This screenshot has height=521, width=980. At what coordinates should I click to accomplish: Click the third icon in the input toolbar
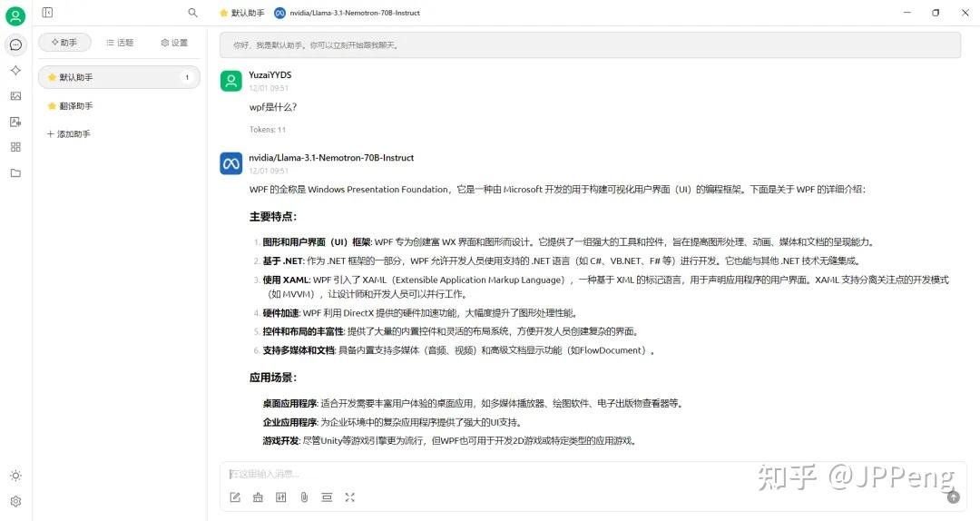click(281, 497)
